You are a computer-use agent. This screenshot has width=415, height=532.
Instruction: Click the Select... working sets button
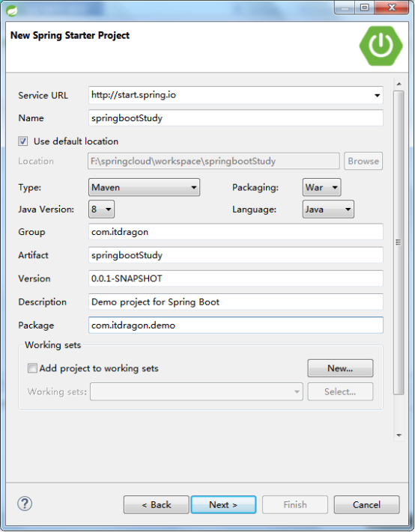340,391
